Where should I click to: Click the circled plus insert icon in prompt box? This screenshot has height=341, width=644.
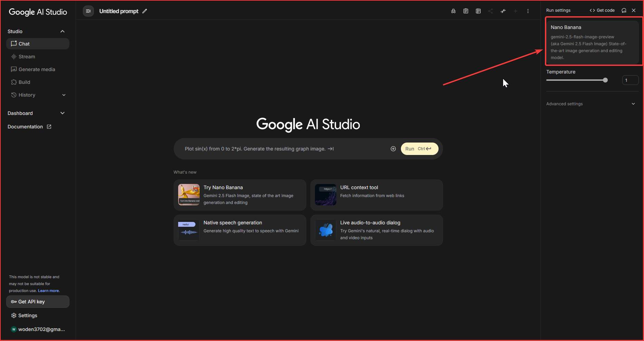[393, 149]
